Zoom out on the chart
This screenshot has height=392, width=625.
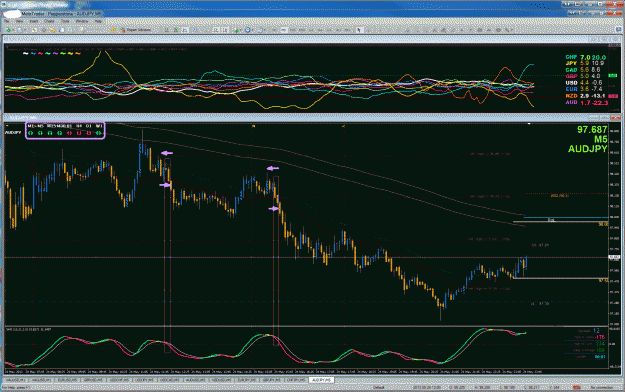(205, 30)
